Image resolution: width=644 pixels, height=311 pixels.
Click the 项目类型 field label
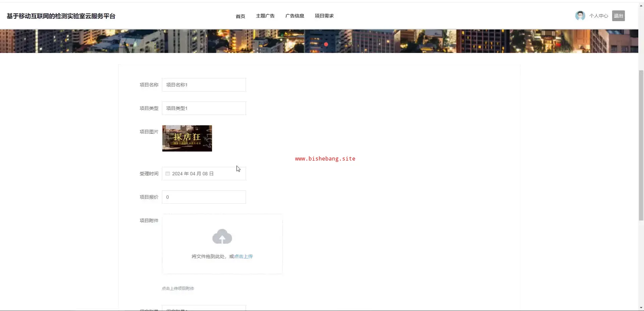click(x=149, y=108)
